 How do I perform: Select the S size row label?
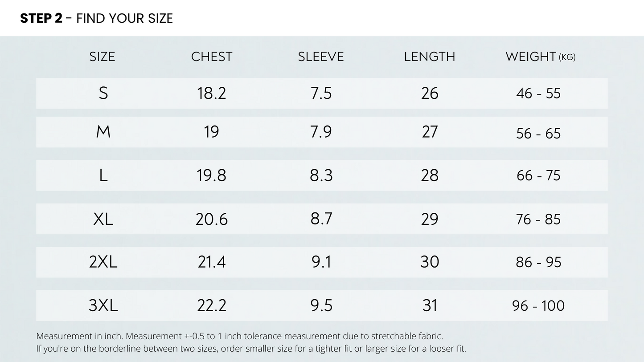(103, 94)
